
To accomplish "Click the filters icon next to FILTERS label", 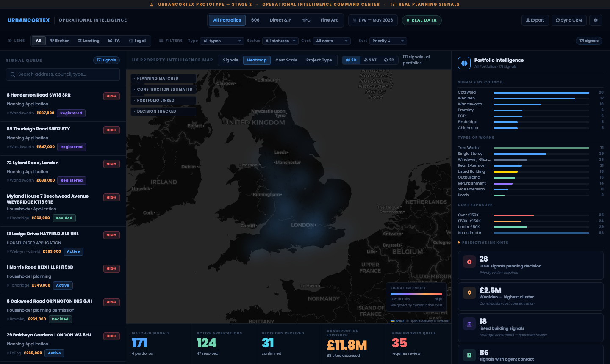I will [x=161, y=41].
